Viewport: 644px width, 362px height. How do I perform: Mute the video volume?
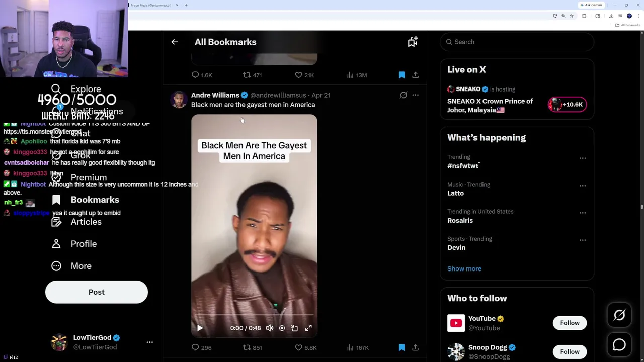click(x=270, y=328)
